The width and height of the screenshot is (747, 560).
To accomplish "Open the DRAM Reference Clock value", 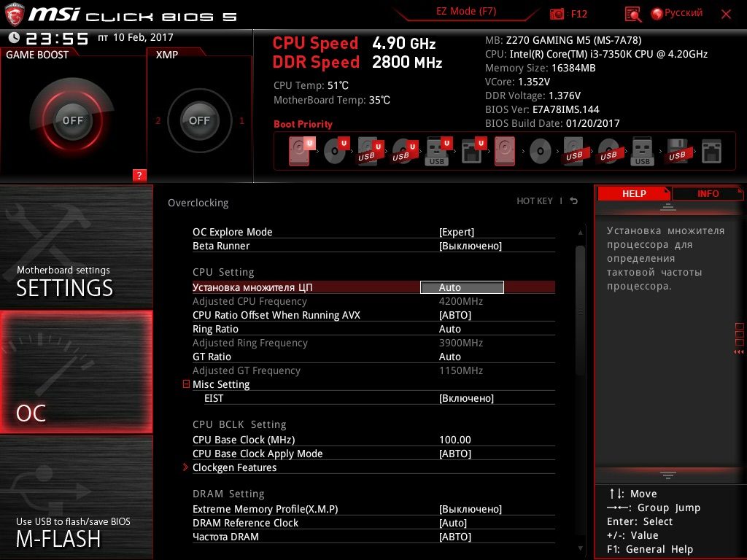I will coord(453,523).
